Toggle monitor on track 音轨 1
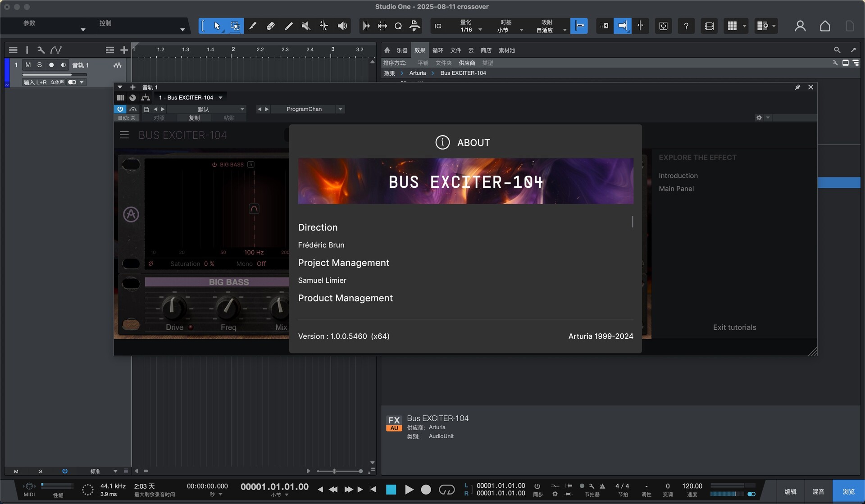 pos(64,65)
